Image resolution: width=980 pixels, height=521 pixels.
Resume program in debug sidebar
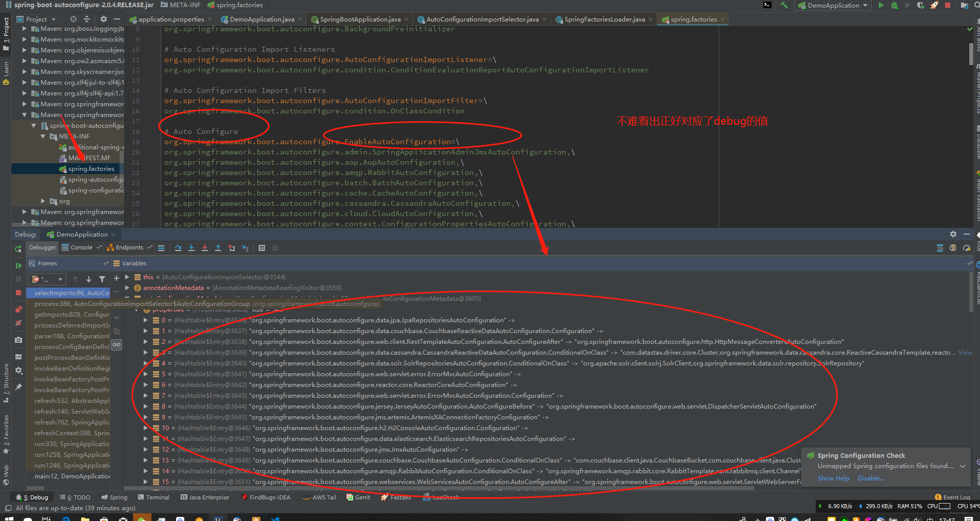[18, 265]
